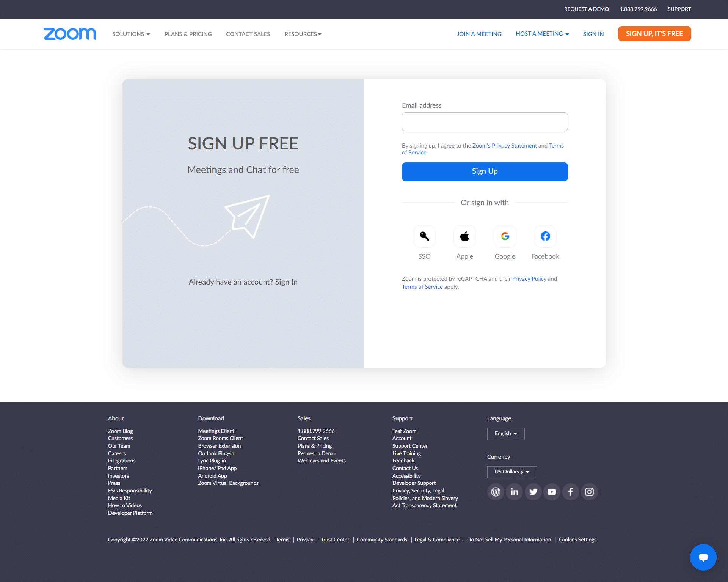Open Developer Platform footer link
The width and height of the screenshot is (728, 582).
(130, 513)
